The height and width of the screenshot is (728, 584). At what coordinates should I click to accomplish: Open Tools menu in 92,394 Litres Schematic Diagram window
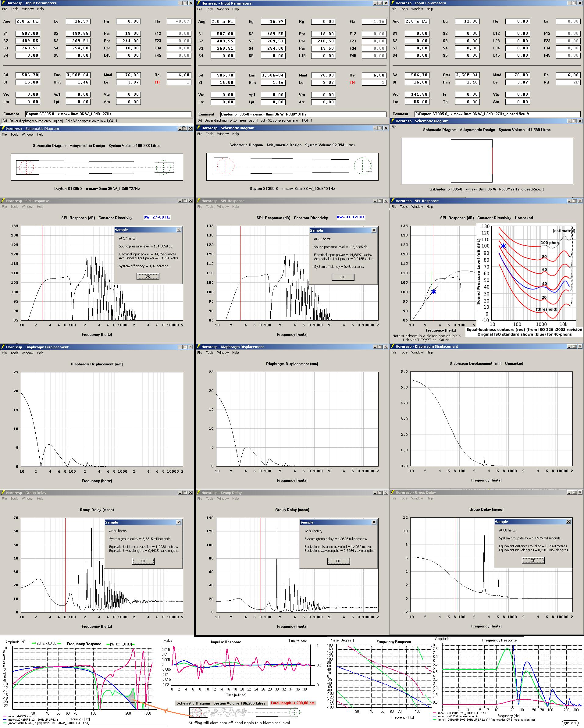click(210, 134)
